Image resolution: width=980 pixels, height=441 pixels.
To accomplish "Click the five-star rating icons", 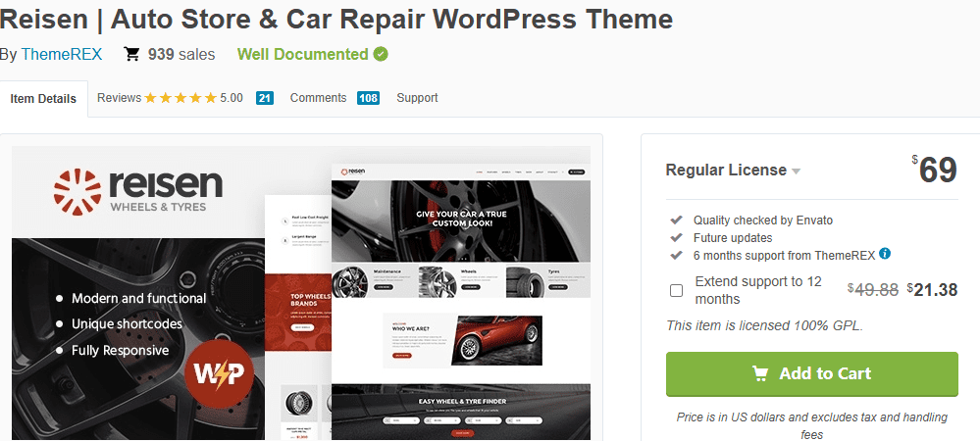I will coord(181,98).
